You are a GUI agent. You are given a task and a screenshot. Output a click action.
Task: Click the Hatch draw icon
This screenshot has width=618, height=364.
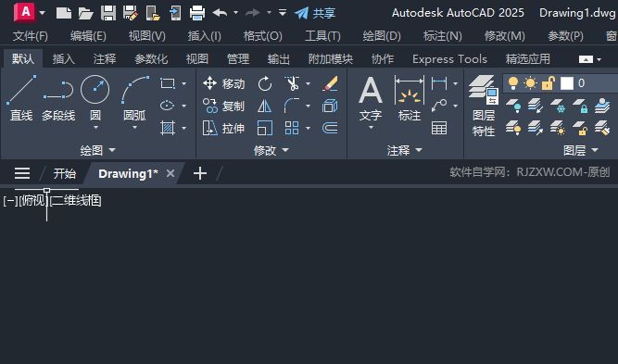pyautogui.click(x=168, y=128)
